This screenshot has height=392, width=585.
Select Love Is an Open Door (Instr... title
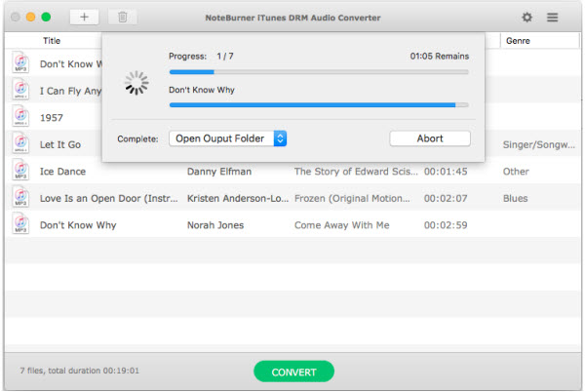pos(109,198)
